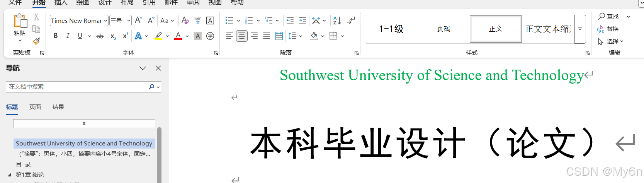
Task: Click 替换 replace button
Action: coord(608,29)
